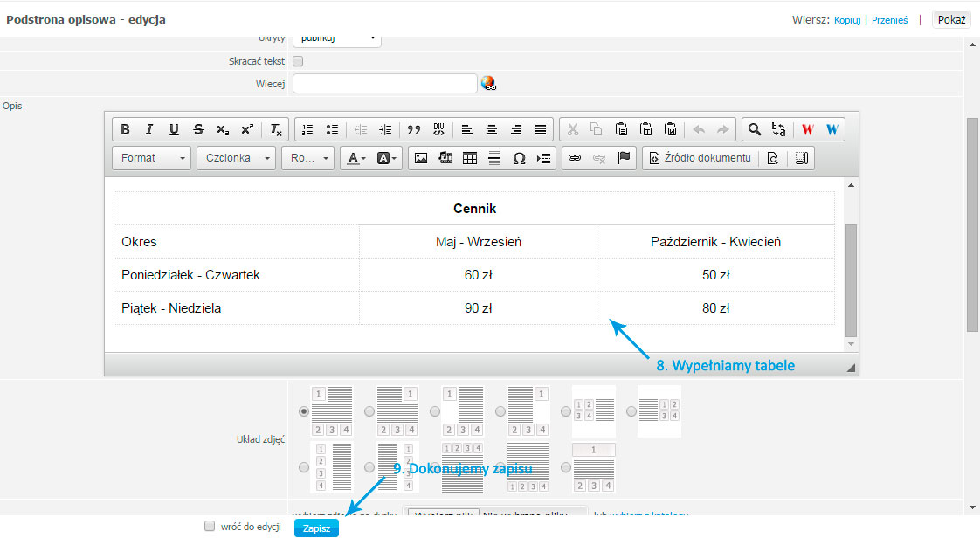Image resolution: width=980 pixels, height=538 pixels.
Task: Insert a table
Action: click(470, 158)
